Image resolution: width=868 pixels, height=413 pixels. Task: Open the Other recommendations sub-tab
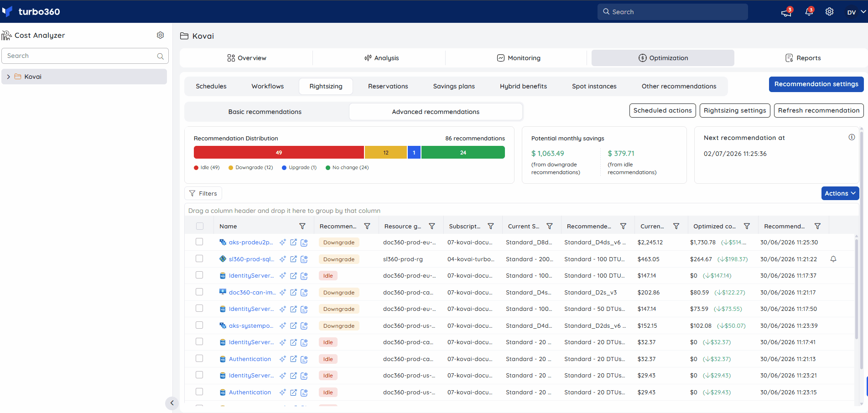point(679,86)
